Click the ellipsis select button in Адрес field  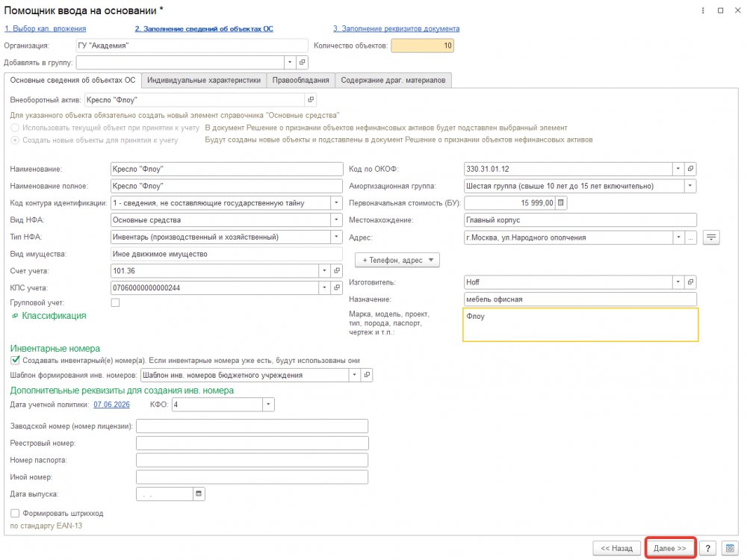[x=691, y=237]
